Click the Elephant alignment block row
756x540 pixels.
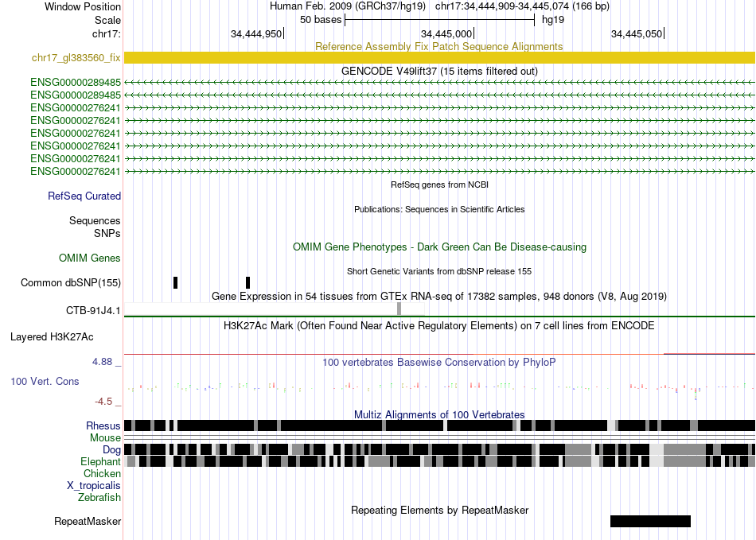point(440,461)
